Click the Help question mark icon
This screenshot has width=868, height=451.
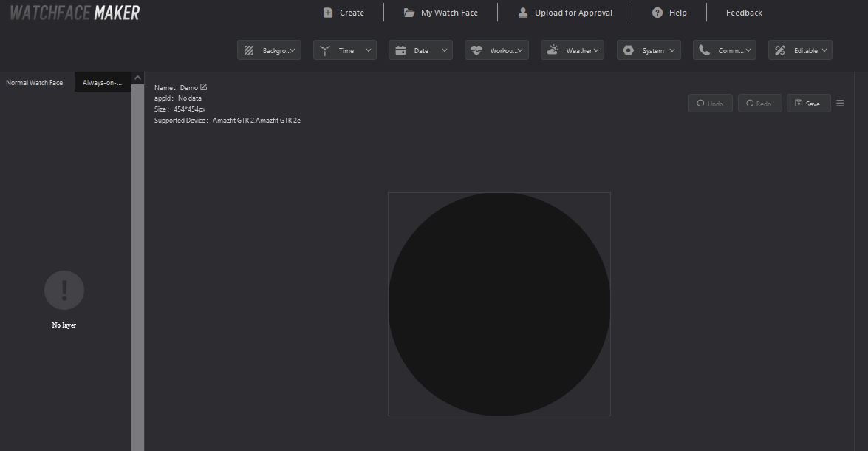pos(657,13)
